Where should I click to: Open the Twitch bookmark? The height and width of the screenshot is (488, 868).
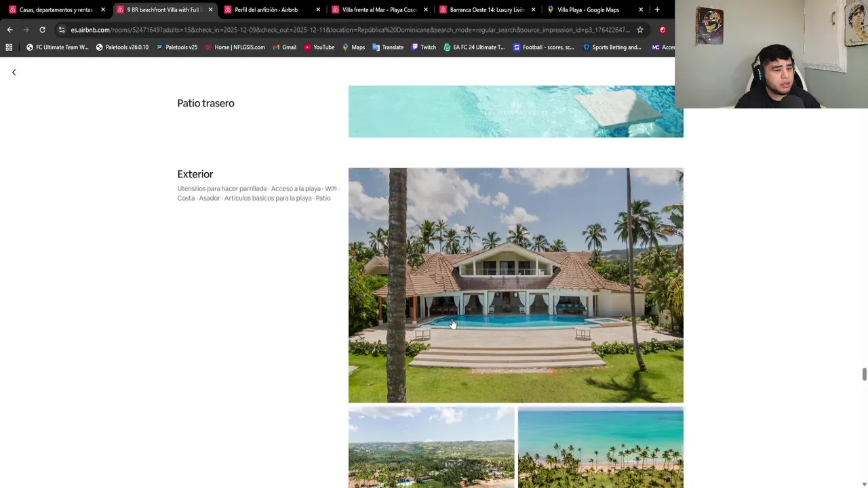pos(424,47)
